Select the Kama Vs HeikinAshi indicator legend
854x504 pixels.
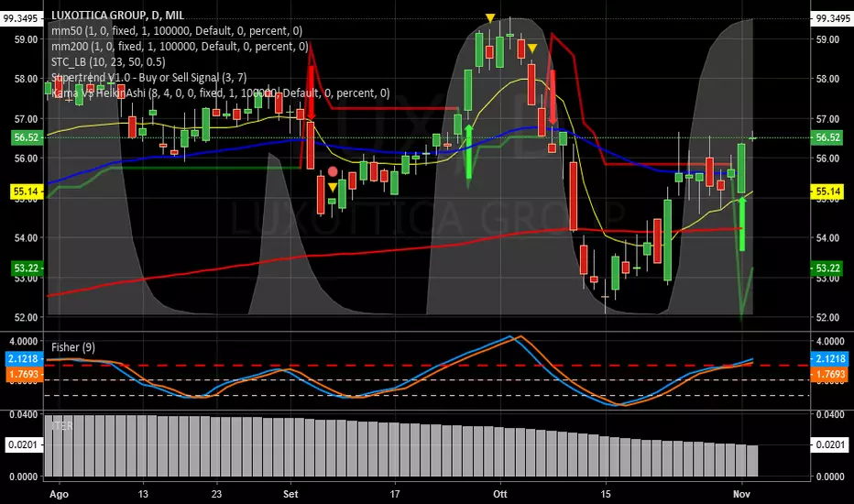[x=221, y=93]
